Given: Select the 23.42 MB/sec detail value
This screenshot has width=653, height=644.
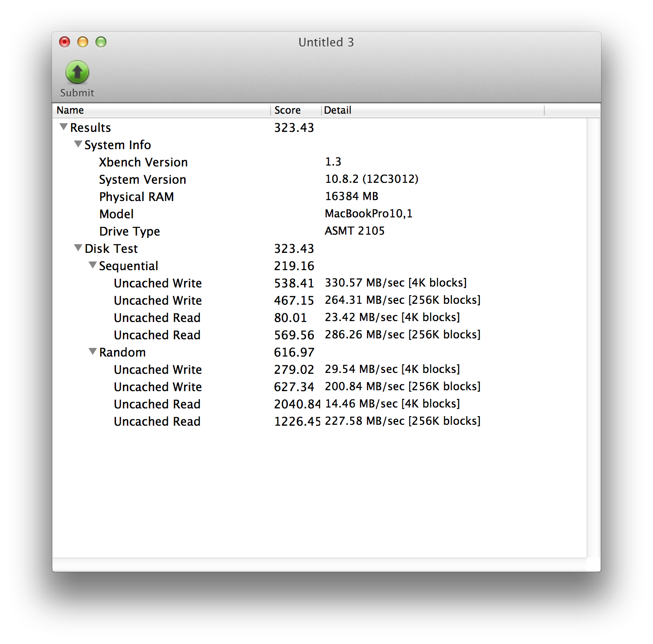Looking at the screenshot, I should pos(392,317).
